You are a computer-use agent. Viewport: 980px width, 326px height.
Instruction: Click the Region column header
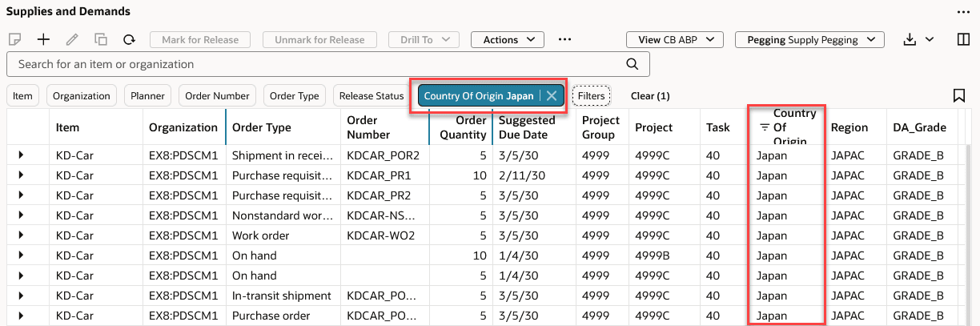click(x=855, y=127)
